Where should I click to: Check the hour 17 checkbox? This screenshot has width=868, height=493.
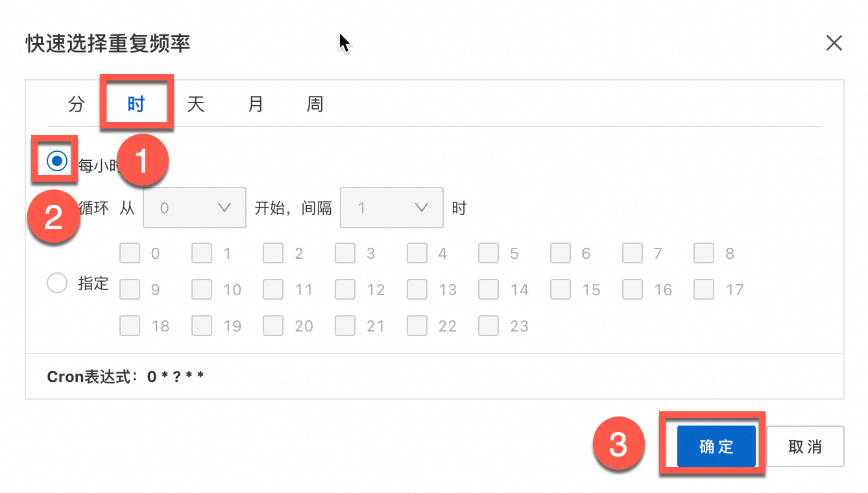click(x=704, y=289)
